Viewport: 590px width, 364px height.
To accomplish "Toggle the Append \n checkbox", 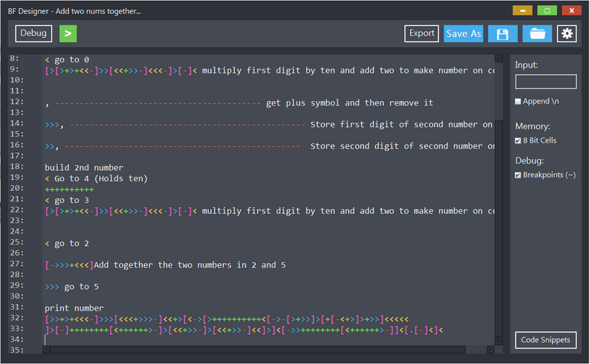I will coord(518,102).
